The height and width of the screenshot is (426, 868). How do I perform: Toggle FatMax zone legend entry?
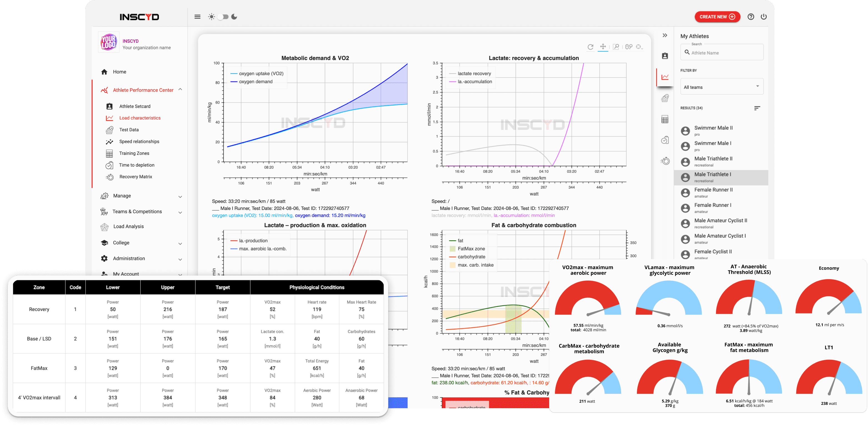point(467,249)
